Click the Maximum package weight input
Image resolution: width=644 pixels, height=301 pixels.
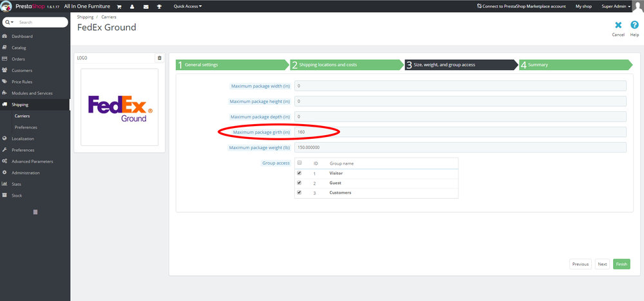click(460, 147)
